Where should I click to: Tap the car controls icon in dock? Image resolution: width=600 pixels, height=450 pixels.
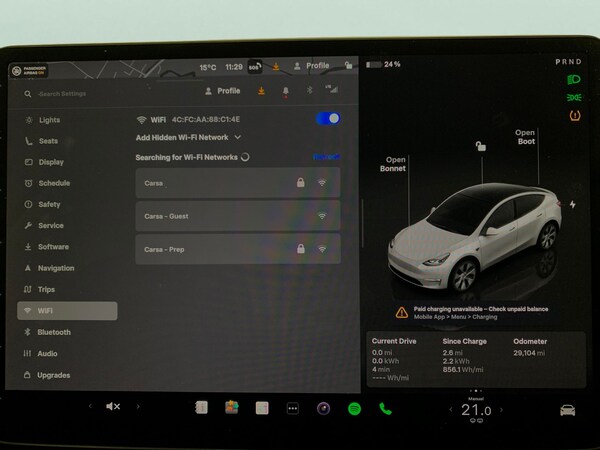pos(567,410)
